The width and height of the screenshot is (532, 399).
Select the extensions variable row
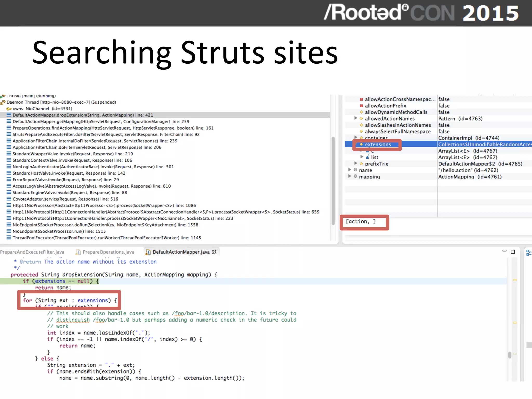point(438,144)
